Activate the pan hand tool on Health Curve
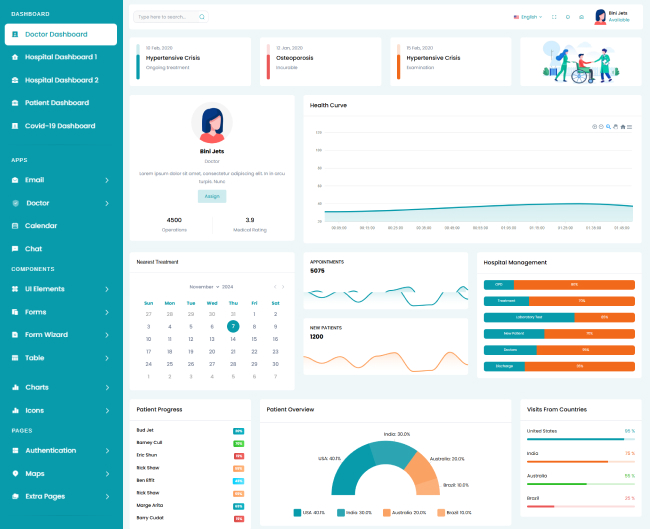 pyautogui.click(x=616, y=126)
